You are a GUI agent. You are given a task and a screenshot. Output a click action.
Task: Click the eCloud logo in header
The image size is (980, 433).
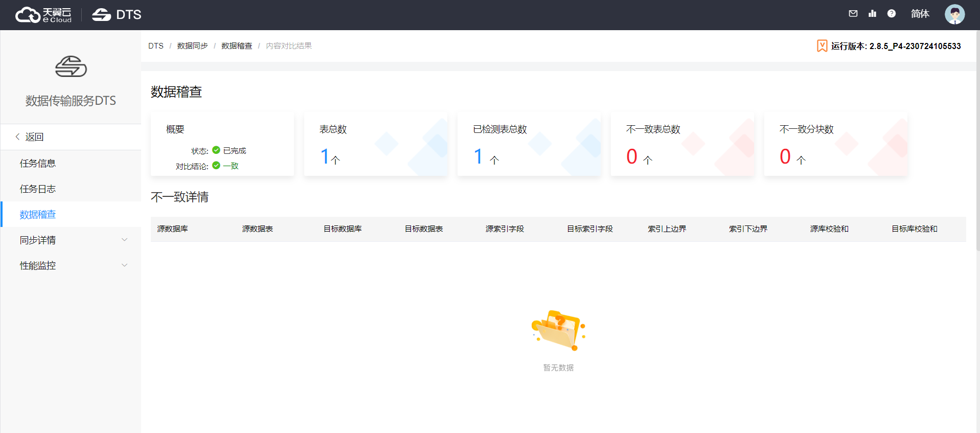click(43, 15)
